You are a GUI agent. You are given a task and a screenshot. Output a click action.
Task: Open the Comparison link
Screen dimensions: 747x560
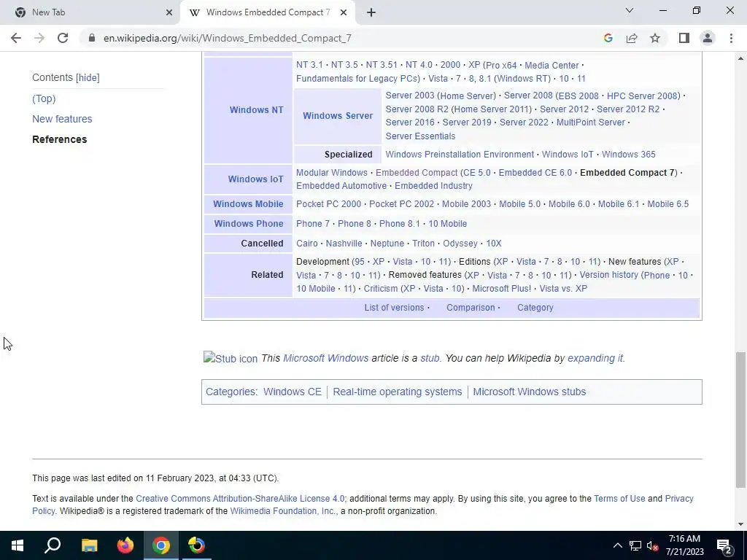click(471, 308)
